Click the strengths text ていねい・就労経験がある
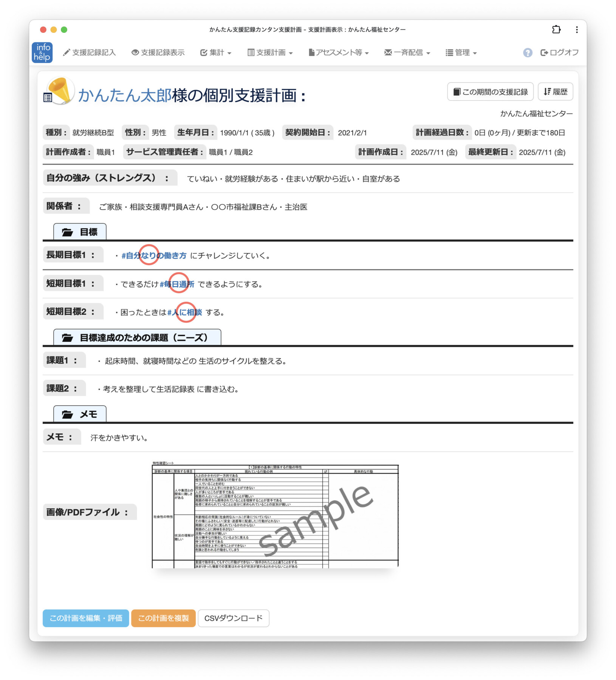Viewport: 616px width, 680px height. point(232,179)
